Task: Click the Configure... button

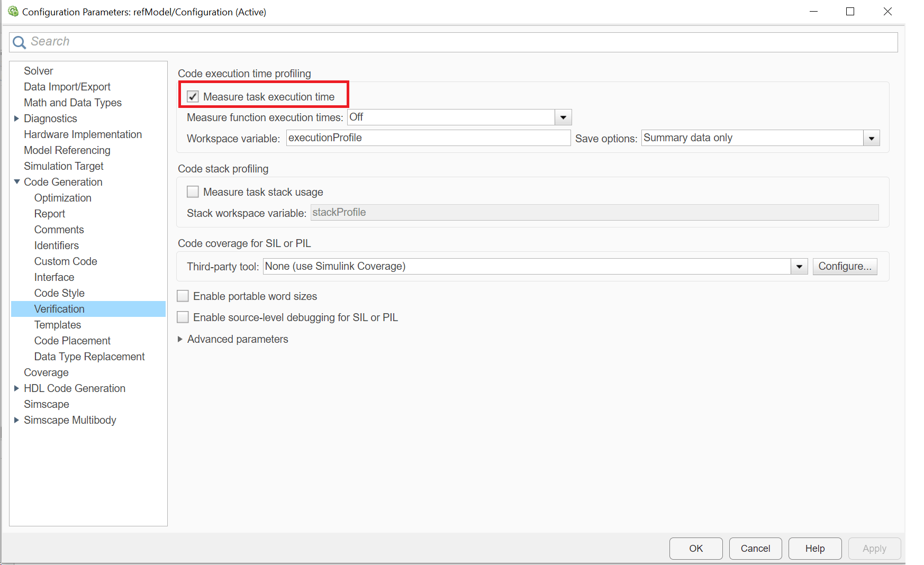Action: tap(845, 267)
